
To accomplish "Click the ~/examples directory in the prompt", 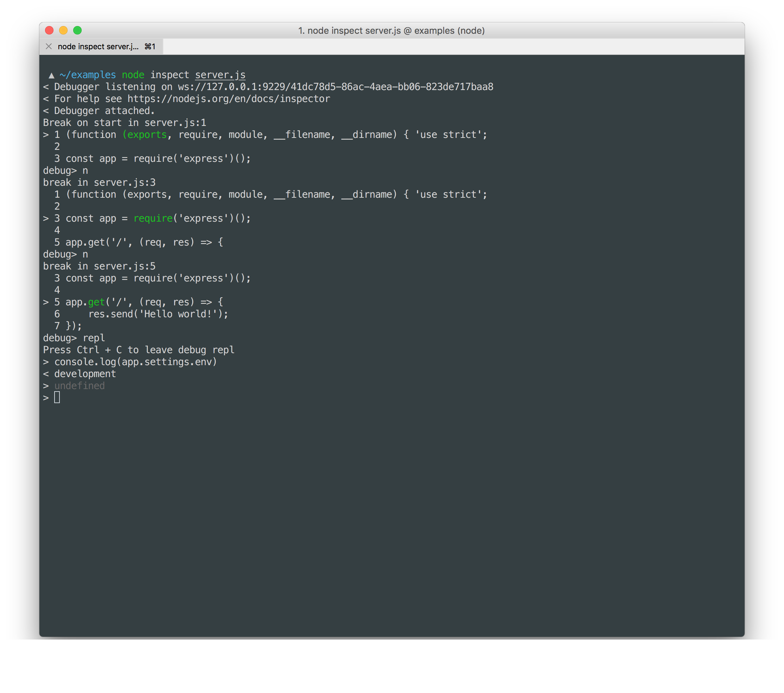I will (x=88, y=75).
